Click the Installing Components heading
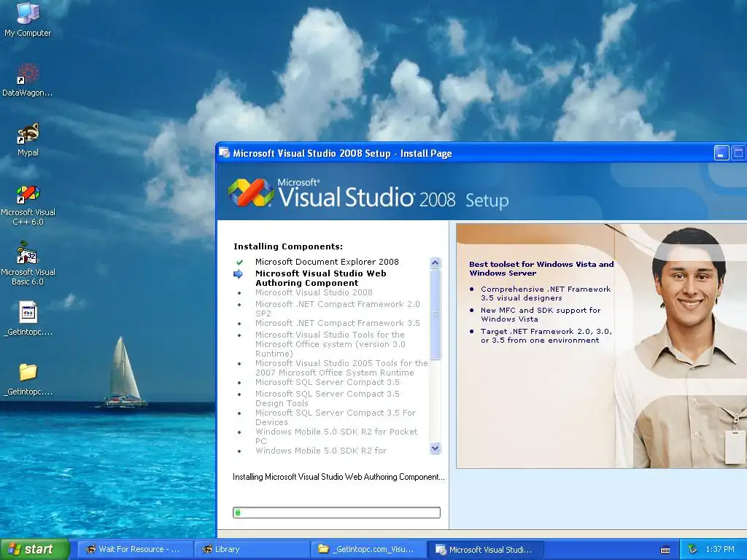Image resolution: width=747 pixels, height=560 pixels. click(287, 246)
